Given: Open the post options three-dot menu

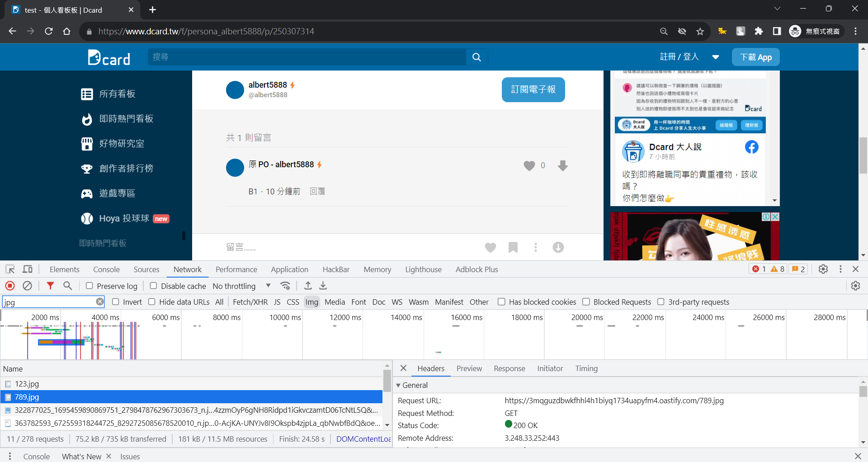Looking at the screenshot, I should (x=536, y=247).
